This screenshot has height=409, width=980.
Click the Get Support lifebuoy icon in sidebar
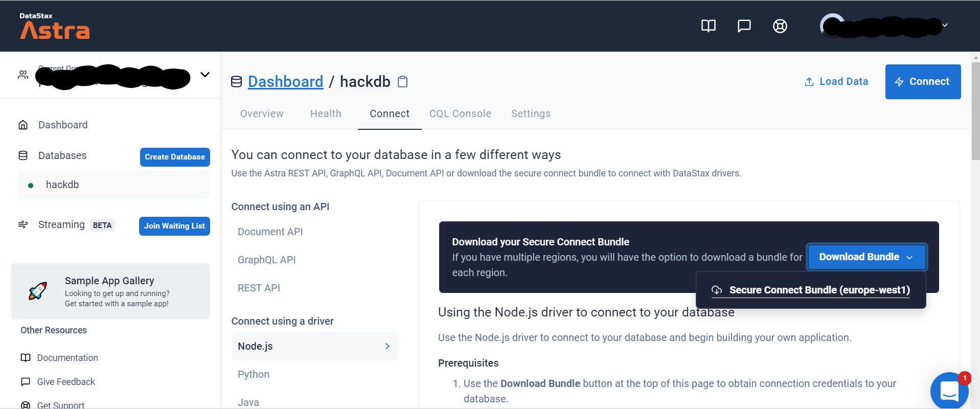26,405
